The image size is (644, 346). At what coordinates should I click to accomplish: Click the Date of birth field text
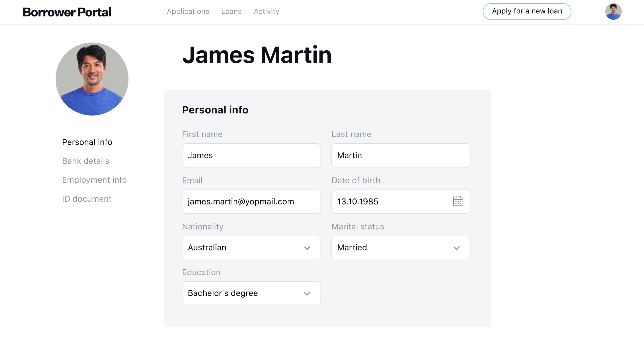(358, 202)
